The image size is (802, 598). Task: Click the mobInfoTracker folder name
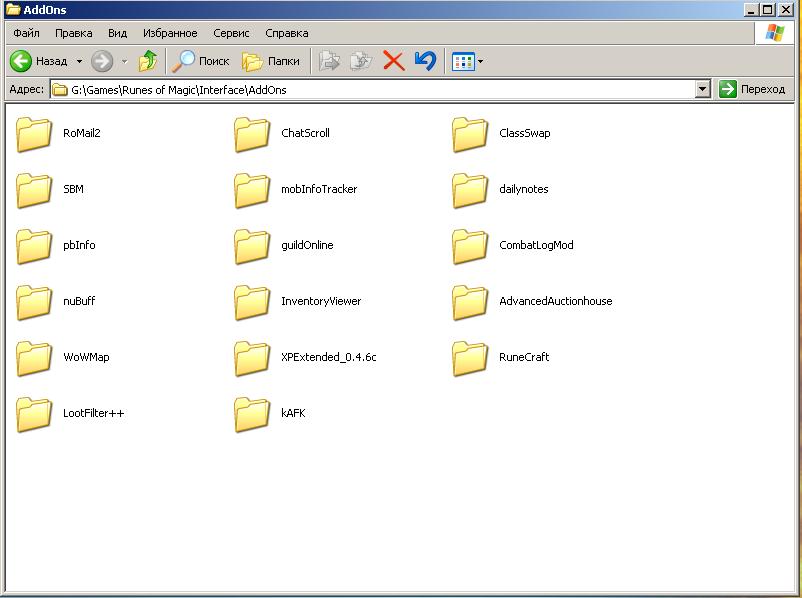(319, 189)
